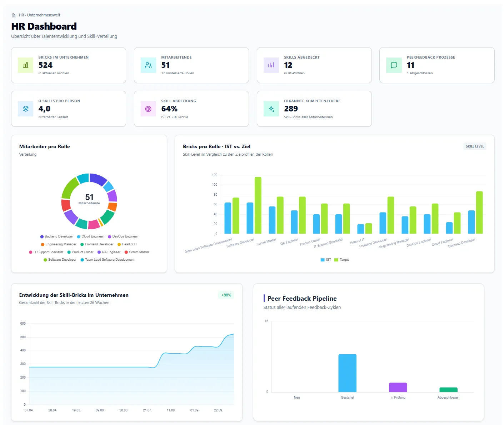Click the 289 competence gap value
Image resolution: width=504 pixels, height=425 pixels.
(291, 109)
